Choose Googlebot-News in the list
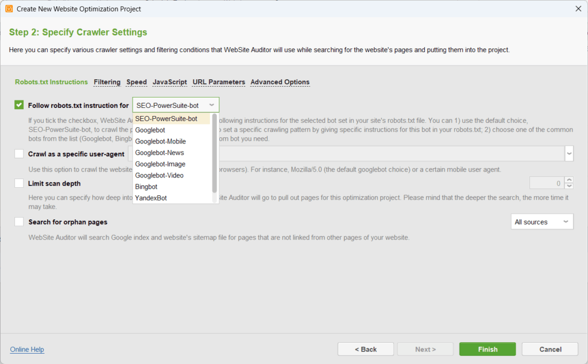Image resolution: width=588 pixels, height=364 pixels. [172, 153]
